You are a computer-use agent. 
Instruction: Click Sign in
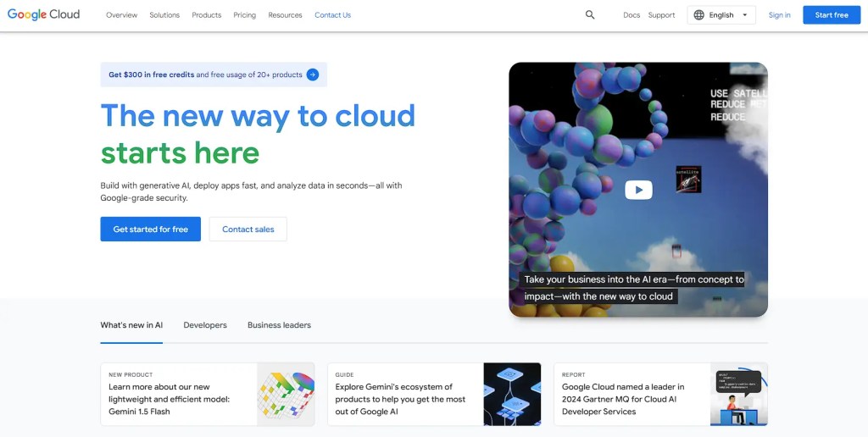(780, 15)
